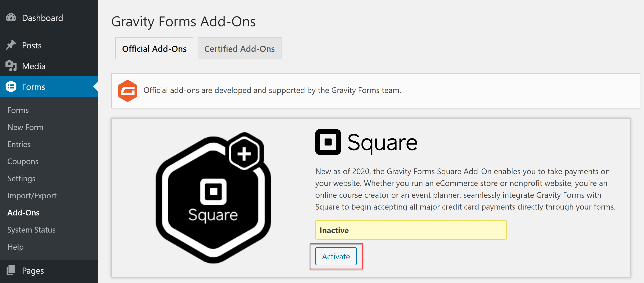Open the Import/Export submenu link
This screenshot has height=283, width=644.
tap(32, 196)
